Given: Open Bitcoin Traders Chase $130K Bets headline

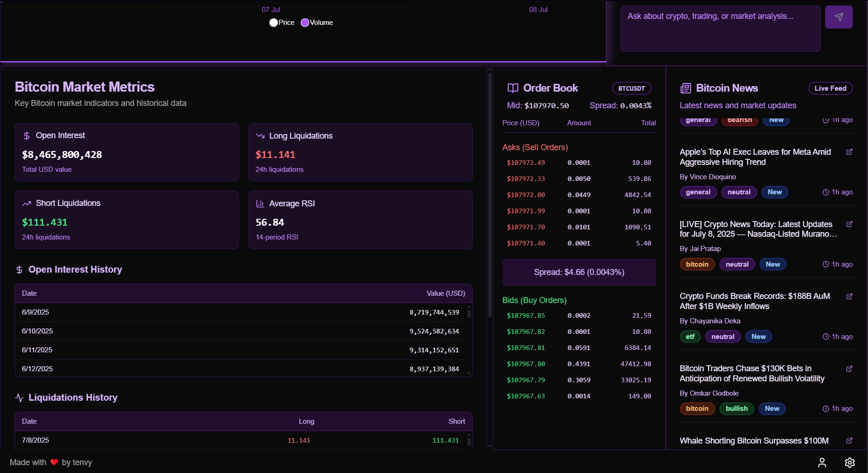Looking at the screenshot, I should (752, 374).
